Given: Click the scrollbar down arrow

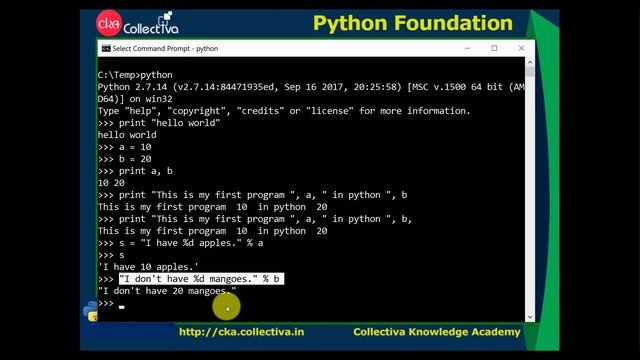Looking at the screenshot, I should 530,317.
